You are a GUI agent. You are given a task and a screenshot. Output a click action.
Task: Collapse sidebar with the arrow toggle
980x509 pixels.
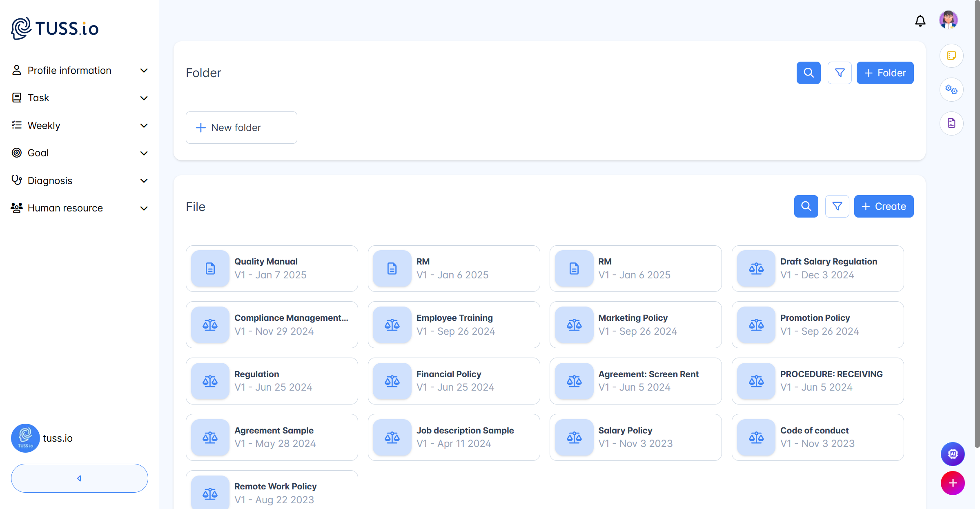pos(79,478)
